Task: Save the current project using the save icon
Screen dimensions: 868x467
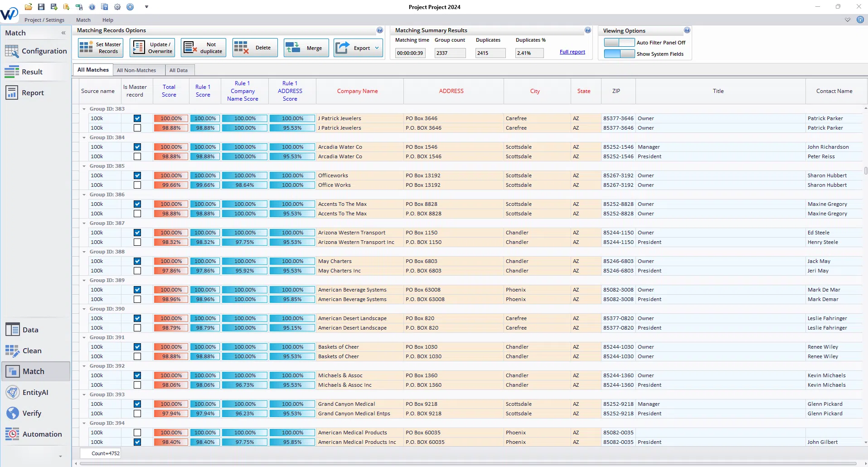Action: [41, 7]
